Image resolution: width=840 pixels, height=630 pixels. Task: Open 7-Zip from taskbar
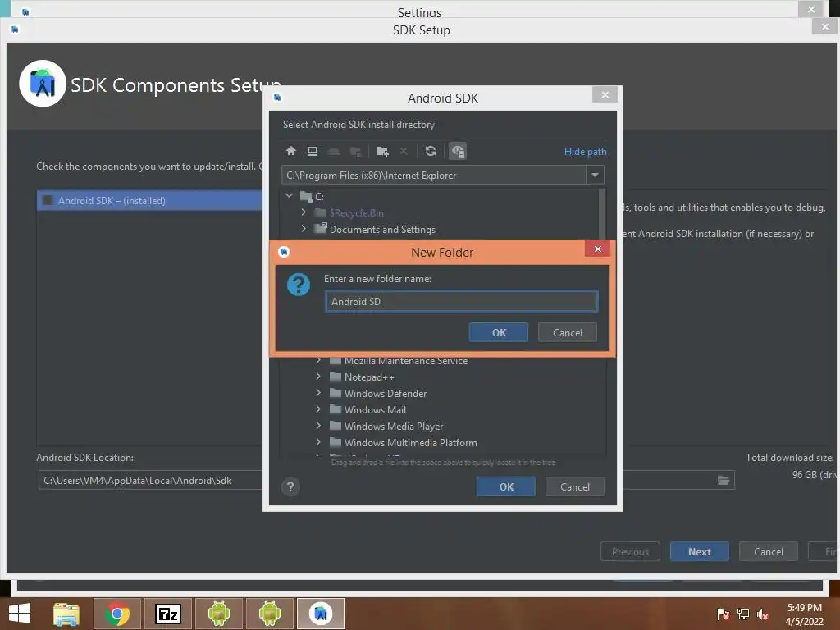(168, 614)
